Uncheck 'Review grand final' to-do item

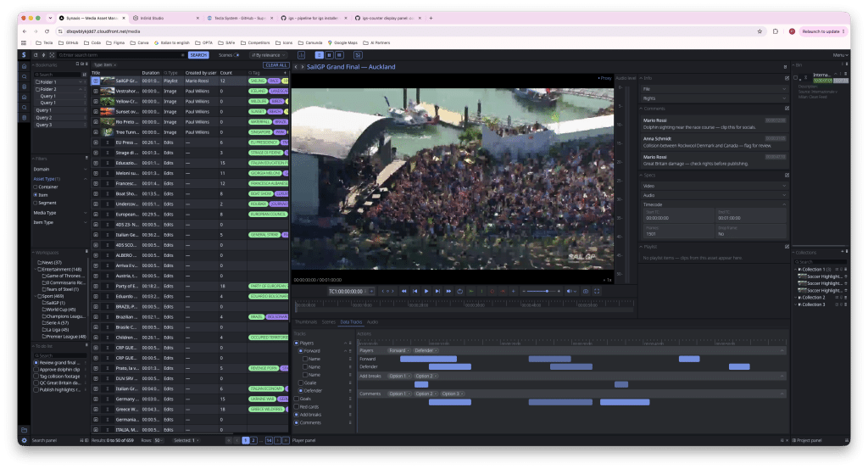tap(36, 363)
